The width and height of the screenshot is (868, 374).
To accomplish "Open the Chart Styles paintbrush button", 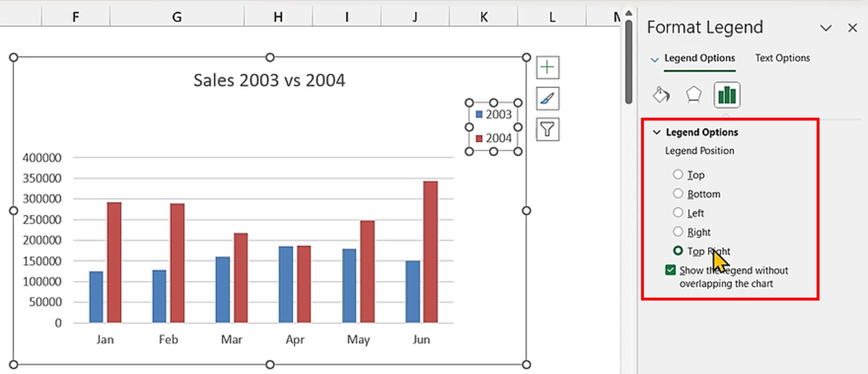I will coord(547,98).
